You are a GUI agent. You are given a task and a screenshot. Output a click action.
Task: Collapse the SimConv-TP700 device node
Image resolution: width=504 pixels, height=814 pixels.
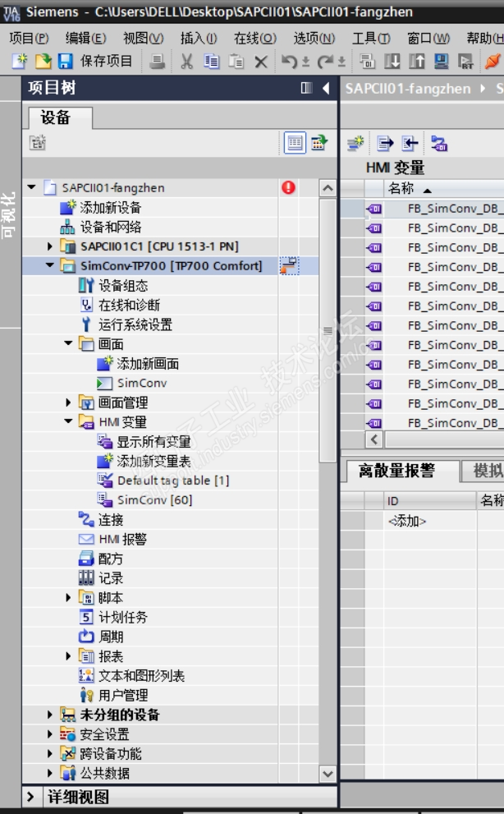click(50, 265)
